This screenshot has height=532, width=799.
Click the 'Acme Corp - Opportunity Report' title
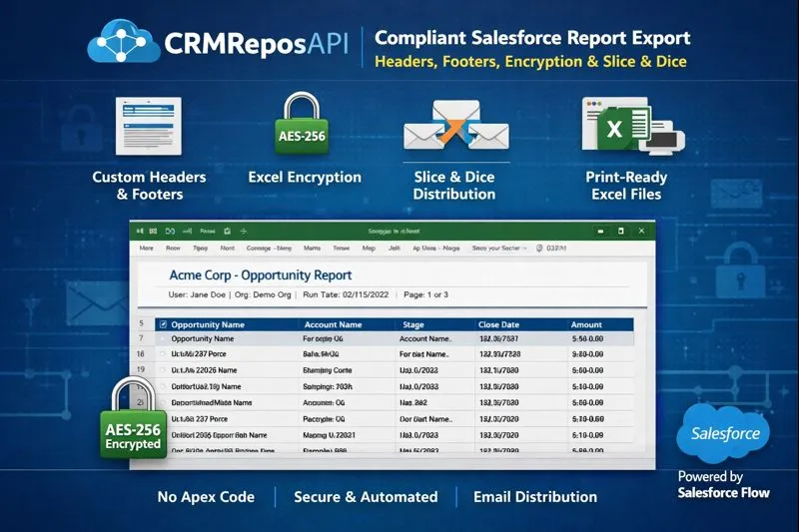261,275
